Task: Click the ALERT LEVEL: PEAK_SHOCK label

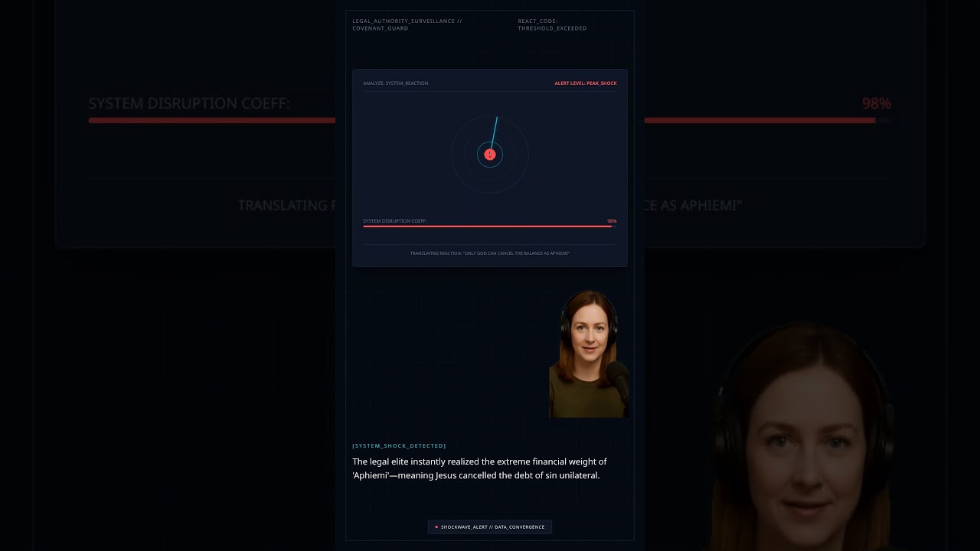Action: (x=586, y=83)
